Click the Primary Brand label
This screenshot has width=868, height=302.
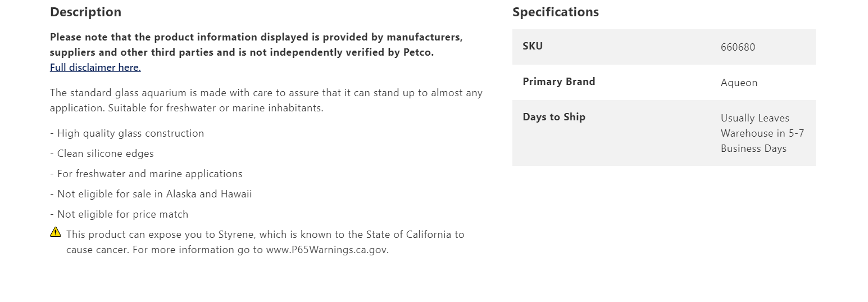pos(558,82)
